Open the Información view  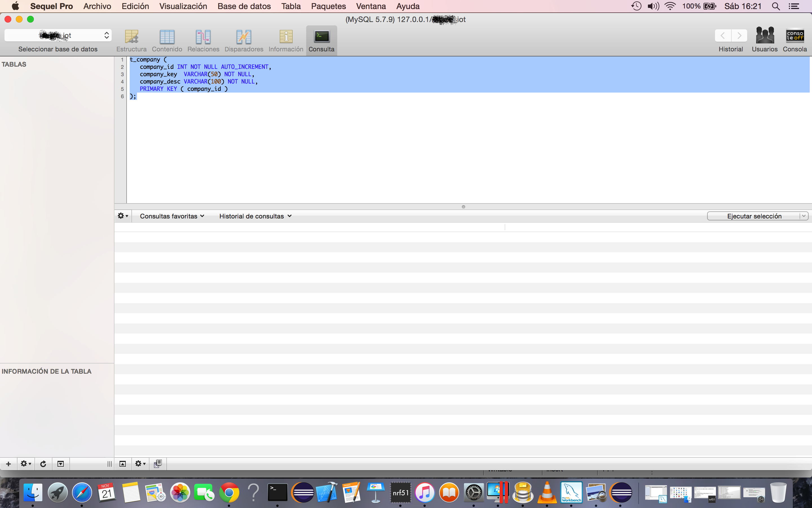click(x=286, y=41)
